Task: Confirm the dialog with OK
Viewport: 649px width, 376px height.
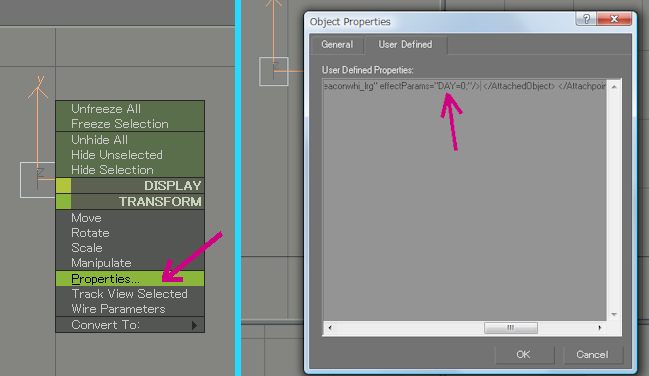Action: coord(524,354)
